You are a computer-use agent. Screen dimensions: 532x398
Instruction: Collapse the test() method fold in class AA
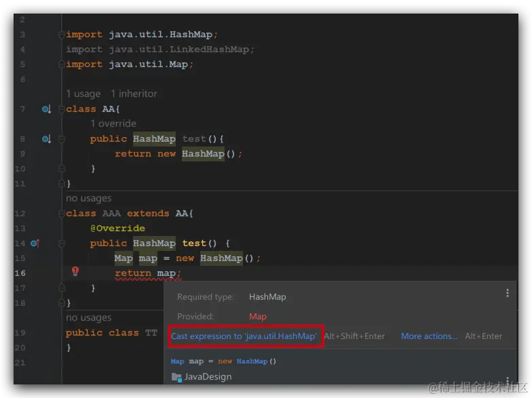coord(62,138)
